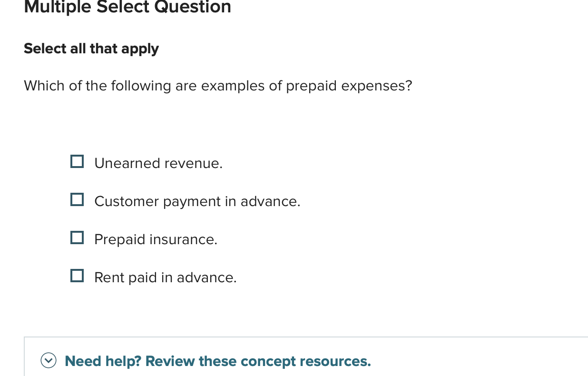
Task: Tick the Rent paid in advance checkbox
Action: coord(77,276)
